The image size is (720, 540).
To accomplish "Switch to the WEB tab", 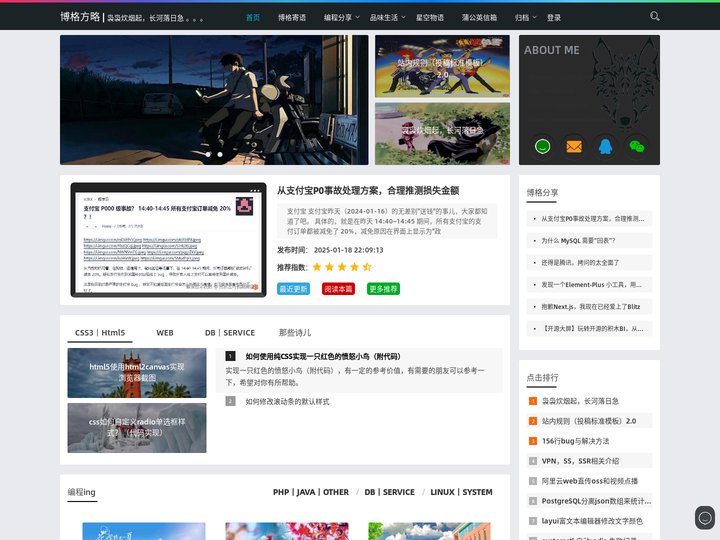I will pos(165,333).
